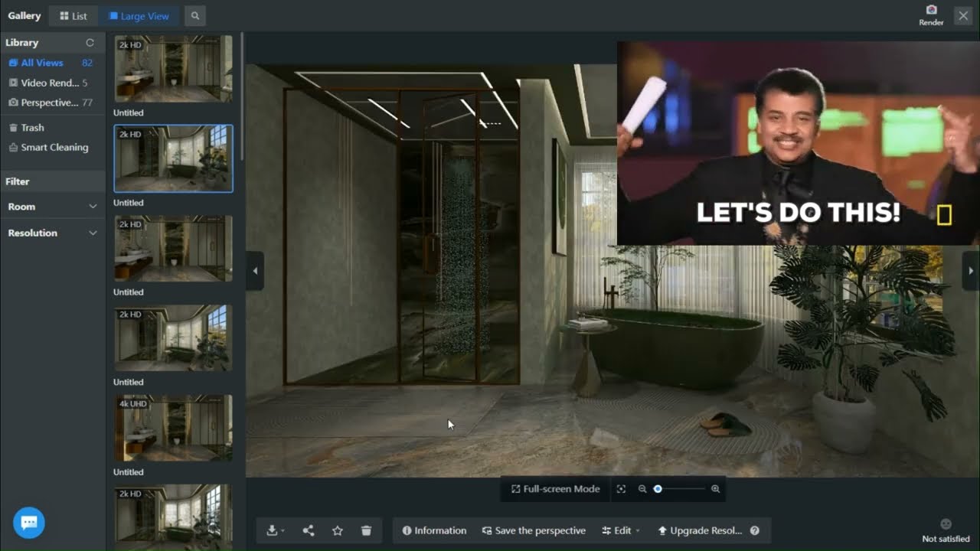The height and width of the screenshot is (551, 980).
Task: Open the Edit dropdown menu
Action: point(621,530)
